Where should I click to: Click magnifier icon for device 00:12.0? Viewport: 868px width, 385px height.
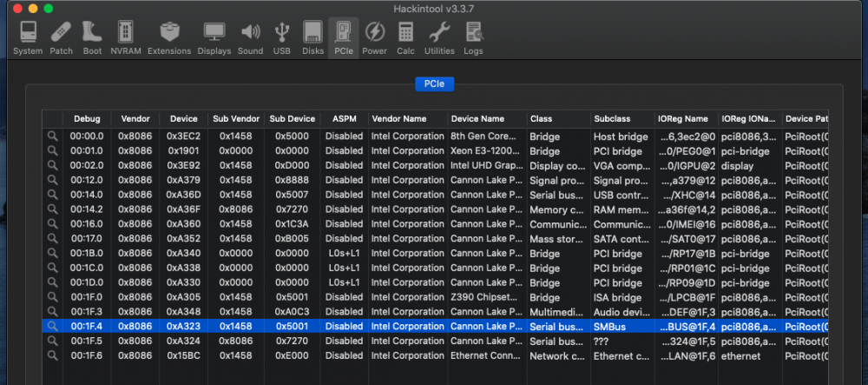pyautogui.click(x=52, y=180)
